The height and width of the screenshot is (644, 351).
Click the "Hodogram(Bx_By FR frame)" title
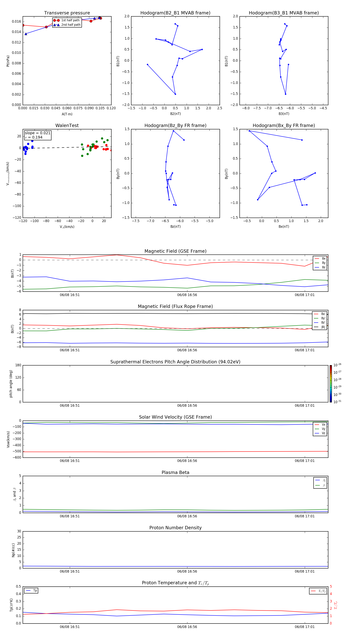(284, 125)
